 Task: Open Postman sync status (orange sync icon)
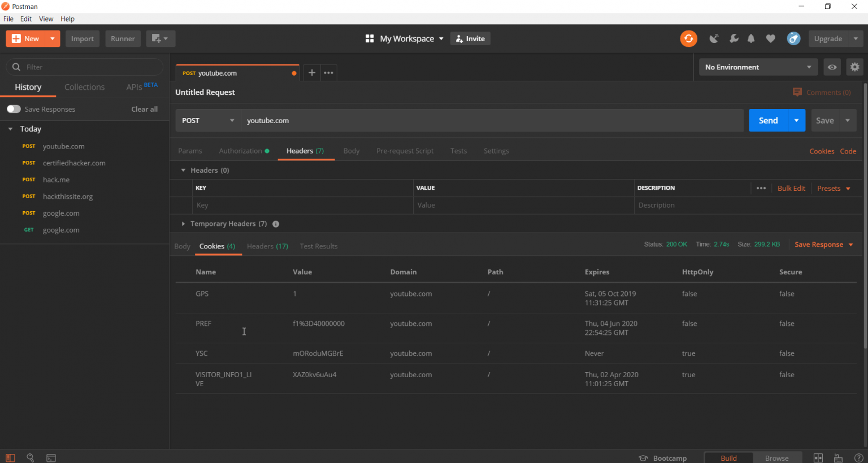click(688, 38)
